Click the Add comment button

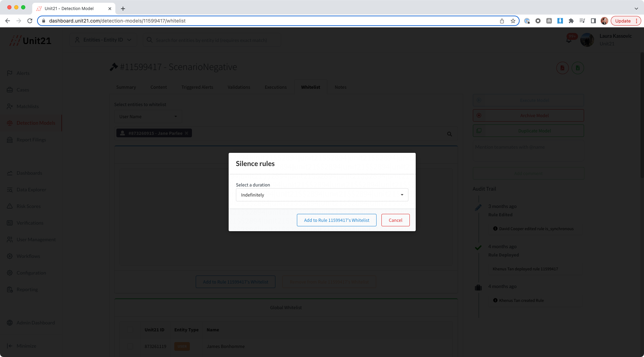pos(528,173)
